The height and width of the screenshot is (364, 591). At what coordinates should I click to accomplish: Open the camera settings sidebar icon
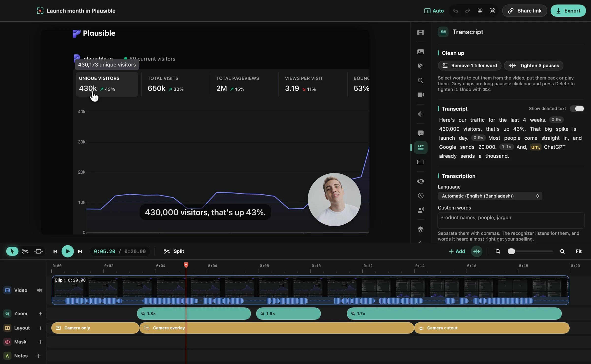[x=421, y=95]
